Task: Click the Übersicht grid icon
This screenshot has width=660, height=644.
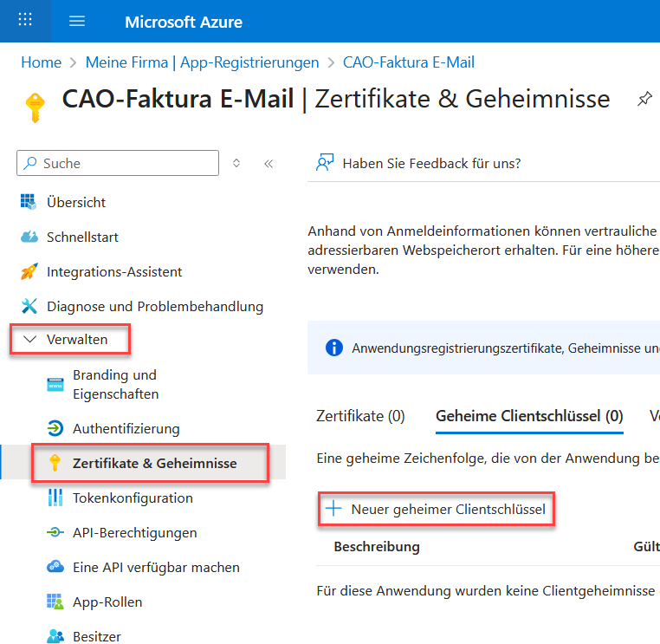Action: tap(29, 202)
